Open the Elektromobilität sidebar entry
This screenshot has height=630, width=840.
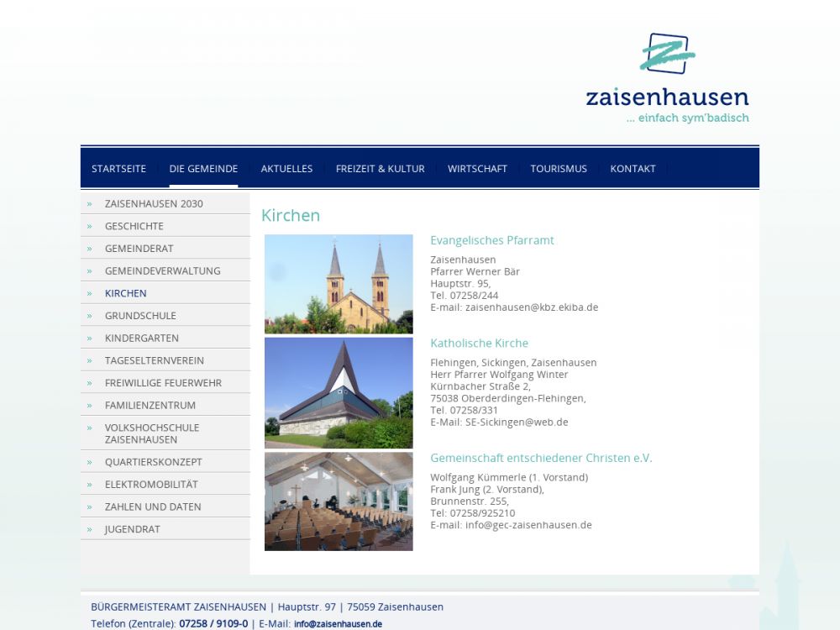coord(151,485)
